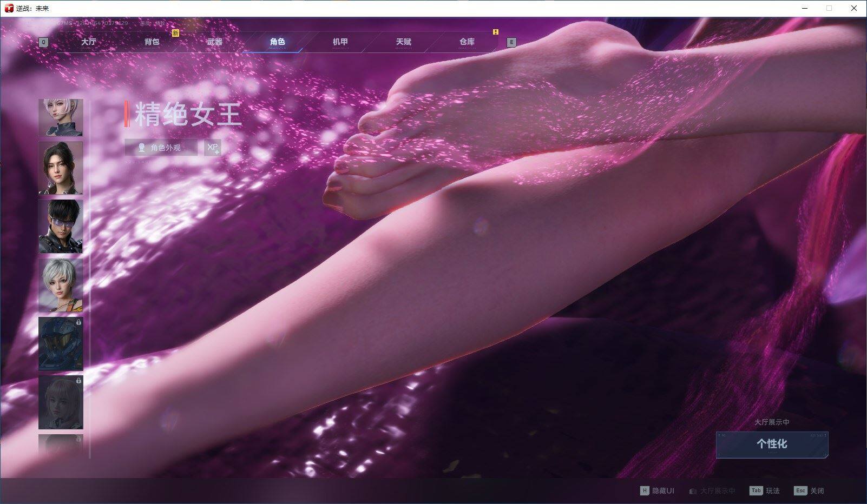This screenshot has width=867, height=504.
Task: Select the pink short-haired female character portrait
Action: pyautogui.click(x=61, y=117)
